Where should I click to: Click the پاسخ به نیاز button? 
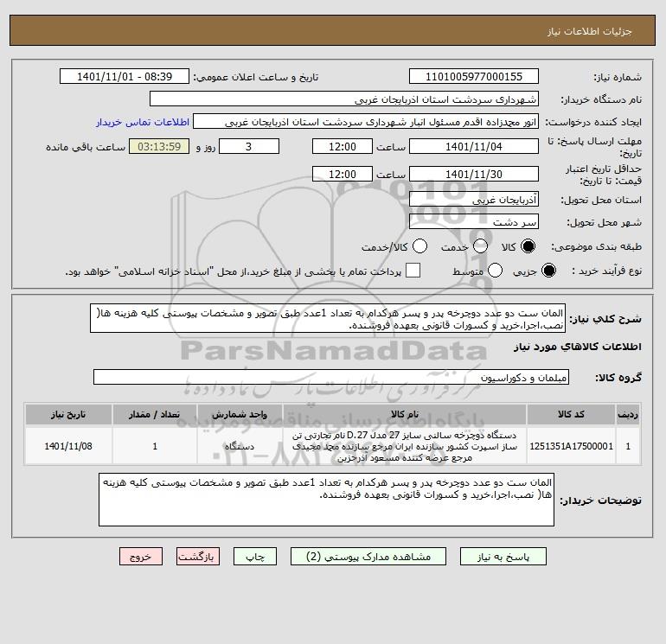point(503,557)
